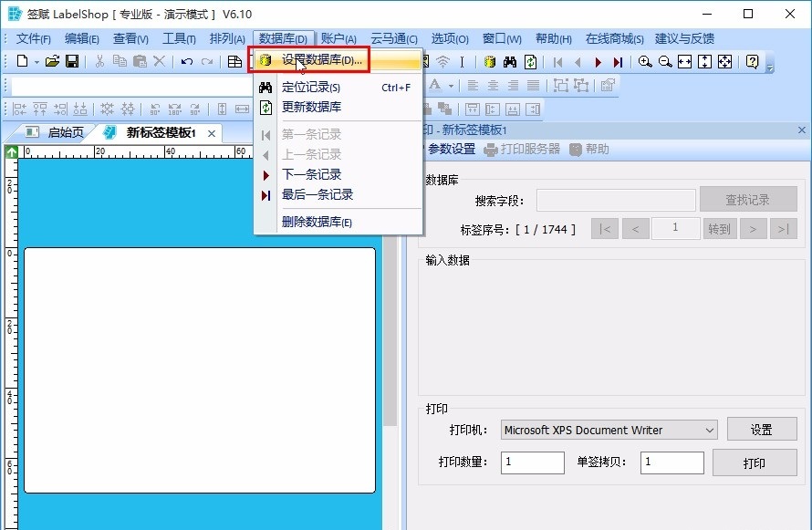Create a new label with the New icon
Viewport: 812px width, 530px height.
pos(20,61)
